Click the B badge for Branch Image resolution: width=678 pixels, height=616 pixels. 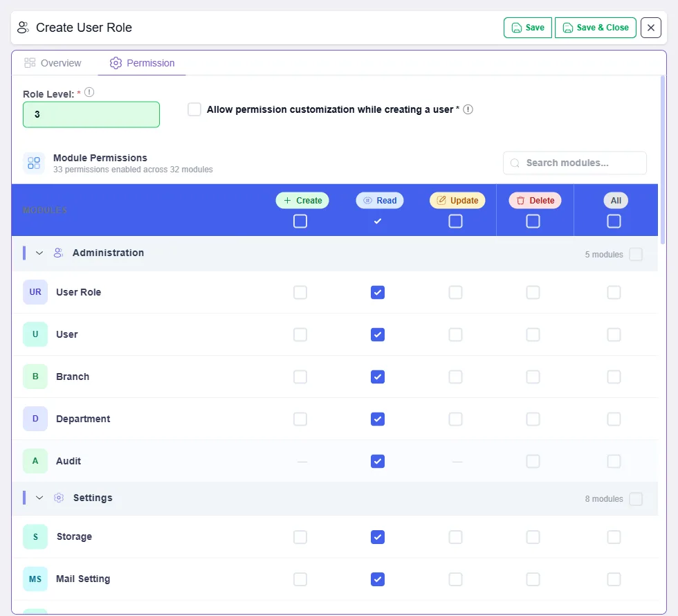click(x=35, y=377)
